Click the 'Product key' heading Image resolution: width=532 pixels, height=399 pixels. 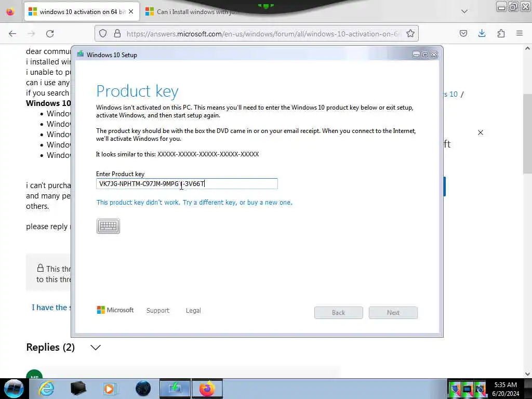tap(137, 91)
